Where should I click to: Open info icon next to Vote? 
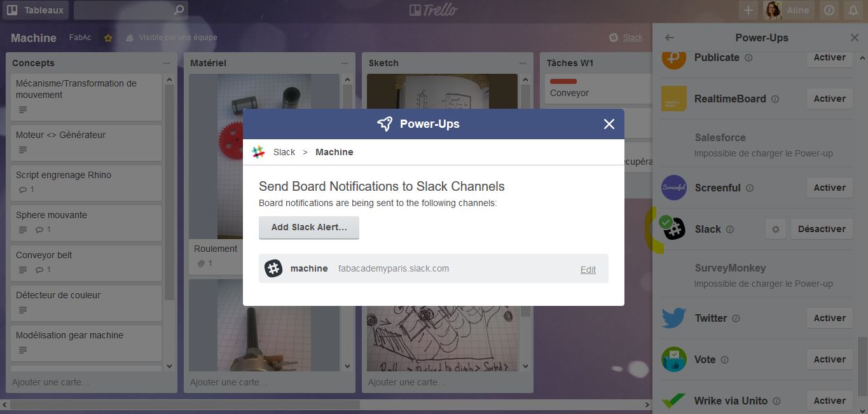coord(724,360)
